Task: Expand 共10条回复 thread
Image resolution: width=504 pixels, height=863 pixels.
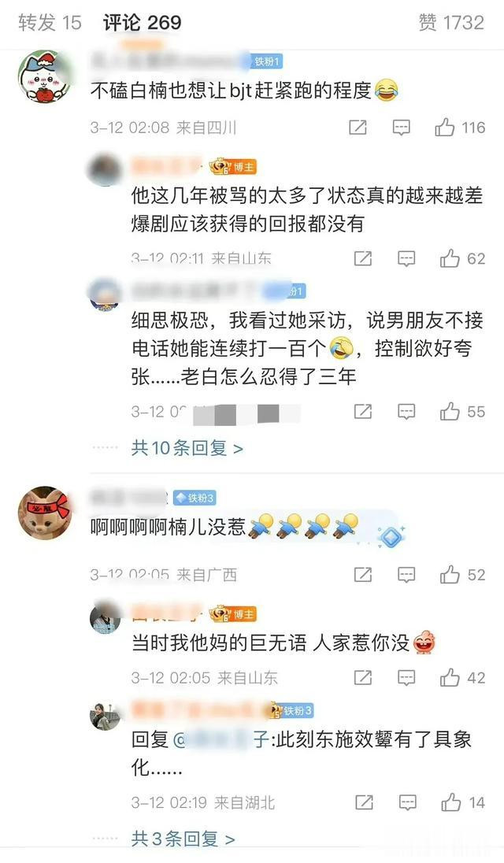Action: click(187, 448)
